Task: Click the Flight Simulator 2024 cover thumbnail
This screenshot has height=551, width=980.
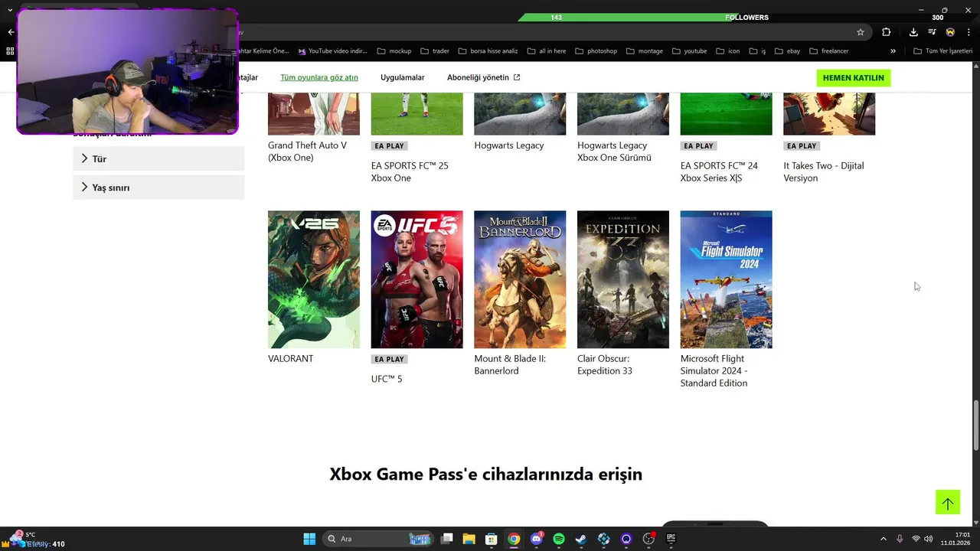Action: point(727,279)
